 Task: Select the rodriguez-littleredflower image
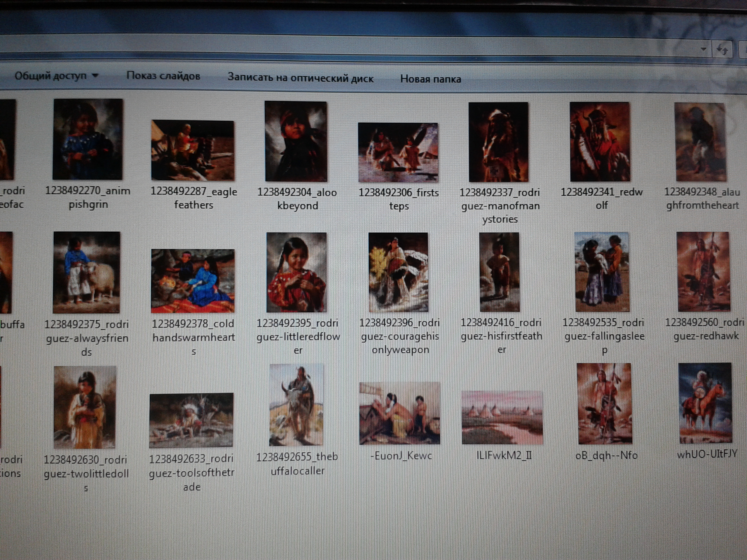click(x=296, y=272)
